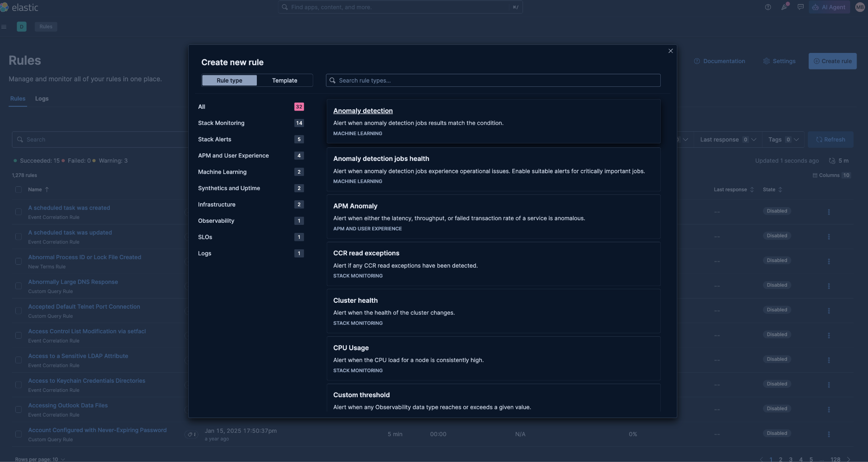Screen dimensions: 868x462
Task: Open actions menu for Access to Keychain Credentials
Action: (829, 385)
